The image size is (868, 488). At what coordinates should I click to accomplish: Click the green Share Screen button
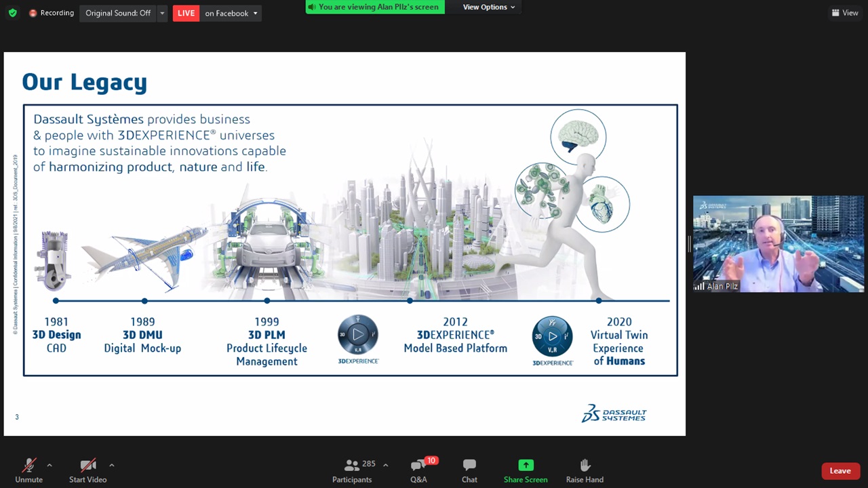point(526,470)
